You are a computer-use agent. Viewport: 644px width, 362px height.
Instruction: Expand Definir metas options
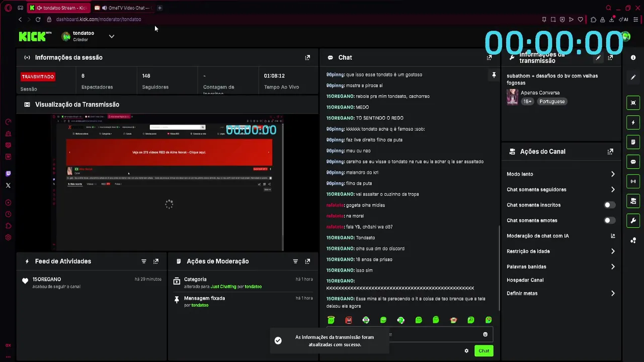pyautogui.click(x=613, y=294)
